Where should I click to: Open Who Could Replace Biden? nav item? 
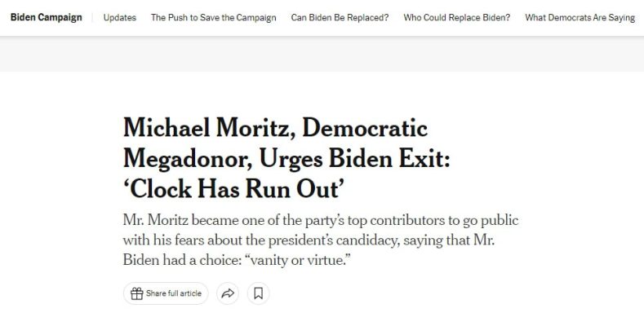[x=457, y=18]
